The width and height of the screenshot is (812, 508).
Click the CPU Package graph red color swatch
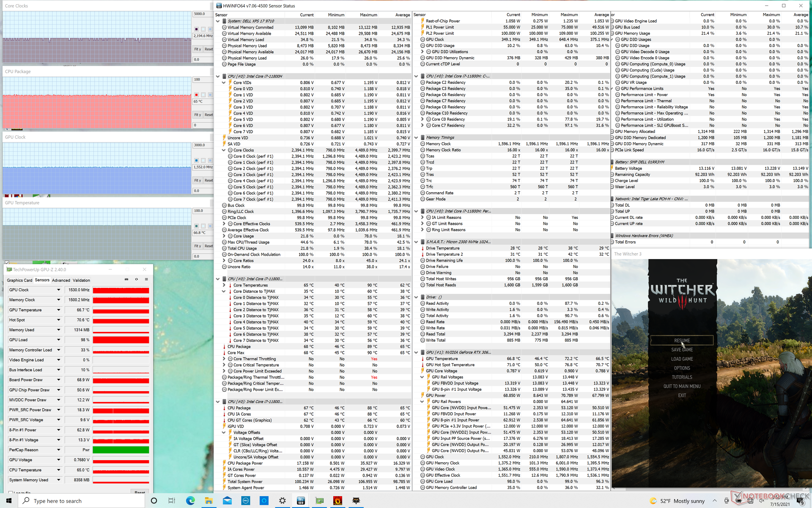(x=196, y=95)
